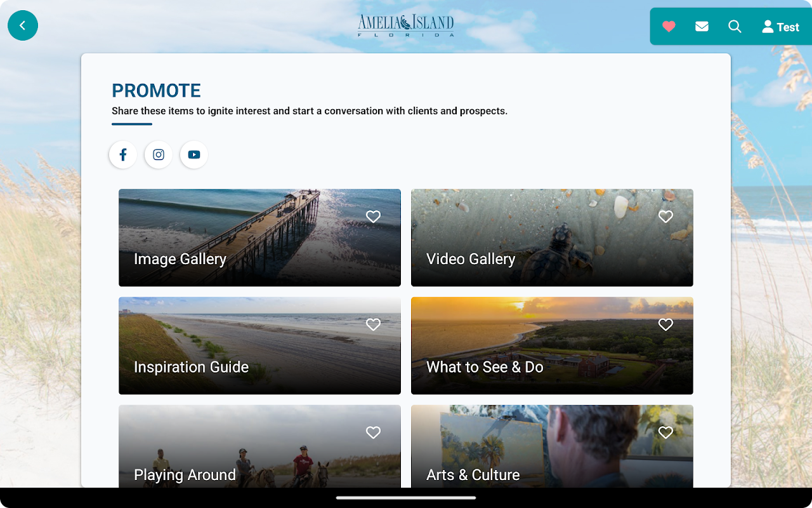Open the YouTube social link
812x508 pixels.
pos(194,154)
